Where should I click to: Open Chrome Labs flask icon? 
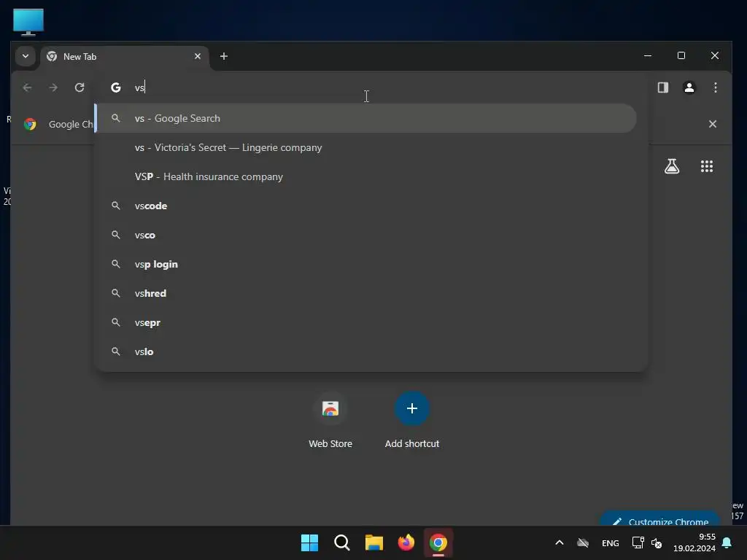tap(672, 166)
